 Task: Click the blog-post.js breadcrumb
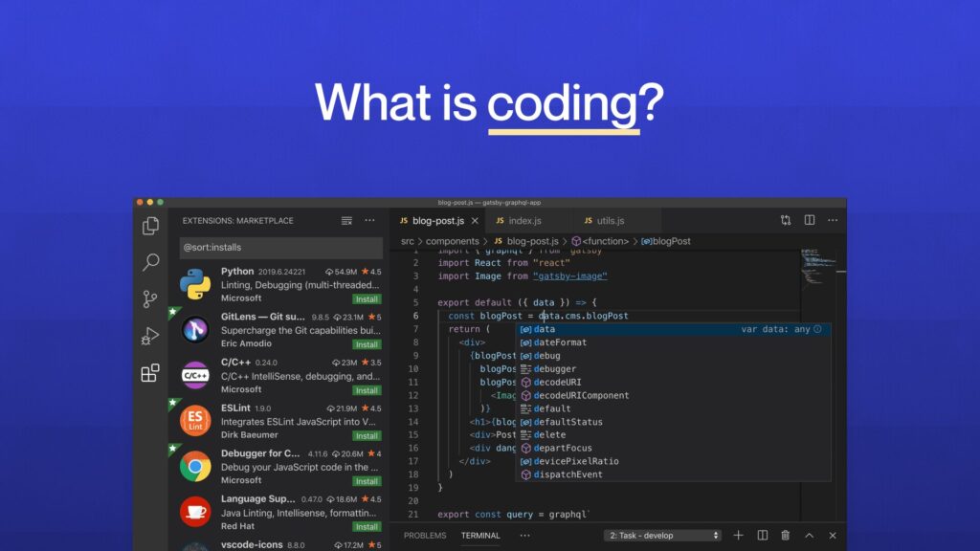(525, 241)
